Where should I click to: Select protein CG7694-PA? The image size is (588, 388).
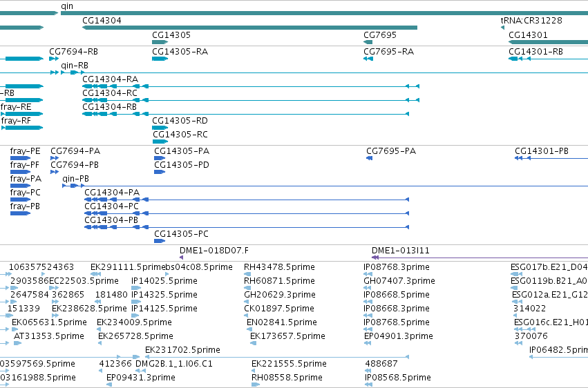tap(55, 158)
